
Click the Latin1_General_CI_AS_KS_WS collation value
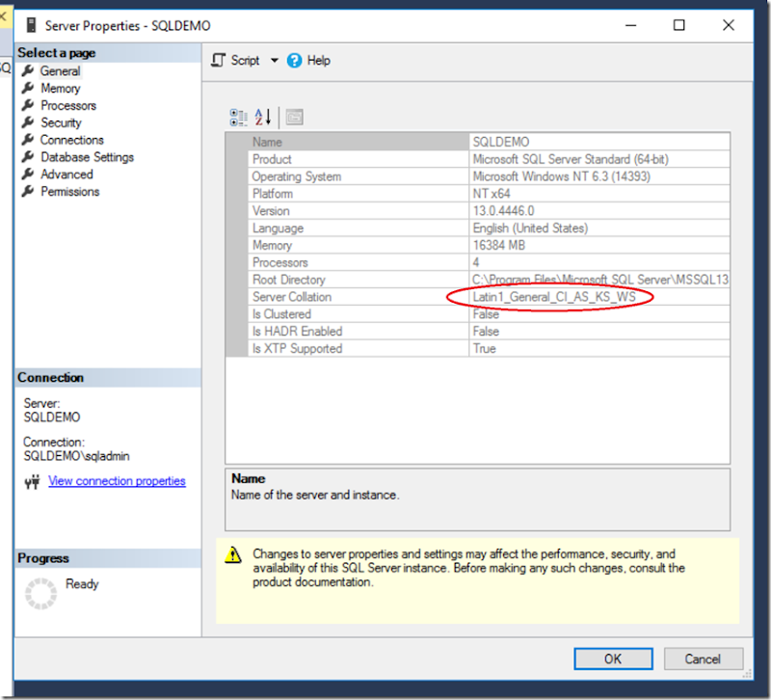click(554, 297)
